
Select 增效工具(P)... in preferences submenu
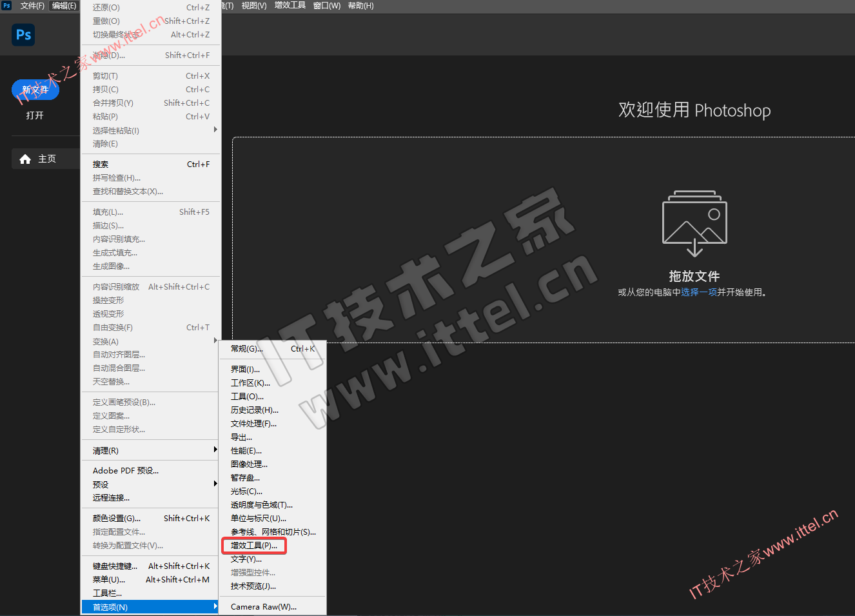(273, 546)
